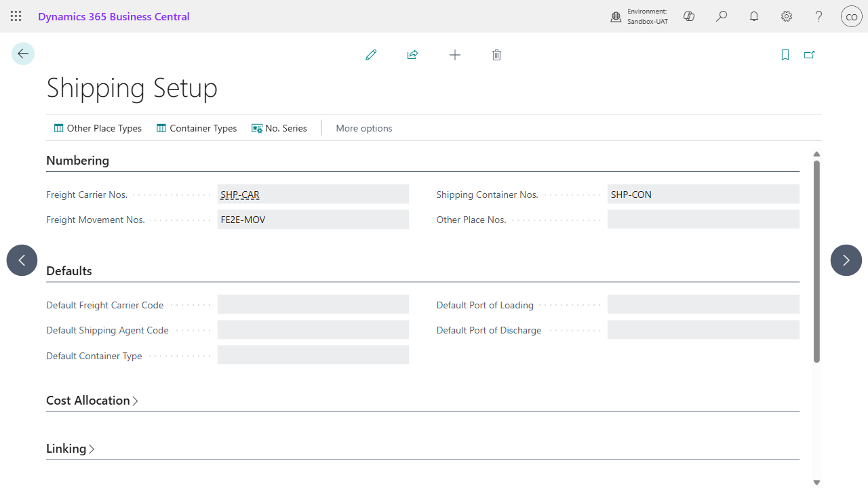This screenshot has width=868, height=488.
Task: Click Default Port of Discharge field
Action: click(x=703, y=330)
